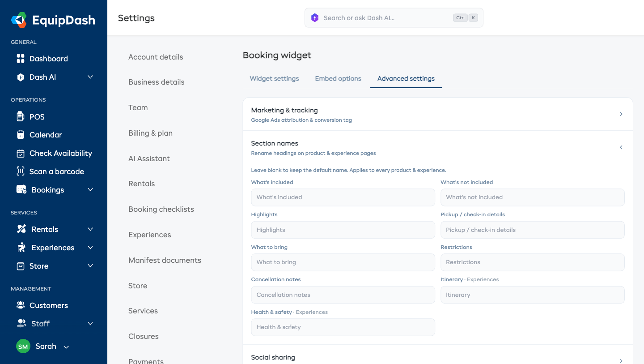Click the Cancellation notes field
The height and width of the screenshot is (364, 644).
(343, 295)
